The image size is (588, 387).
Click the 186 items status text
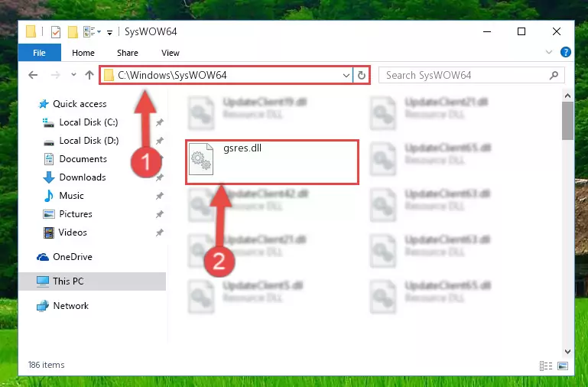pos(46,365)
